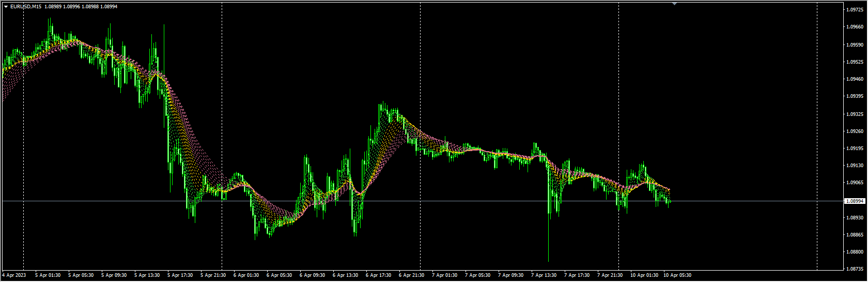Click the 7 Apr 05:30 time label

pyautogui.click(x=478, y=275)
